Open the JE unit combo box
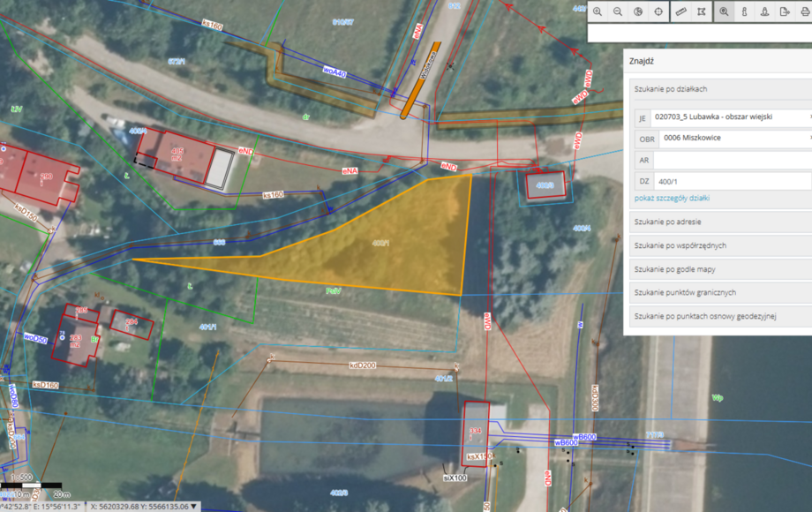This screenshot has height=512, width=812. (x=730, y=117)
